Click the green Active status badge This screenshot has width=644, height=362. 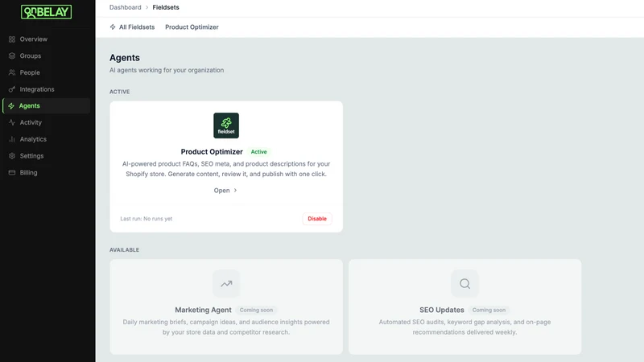point(258,152)
